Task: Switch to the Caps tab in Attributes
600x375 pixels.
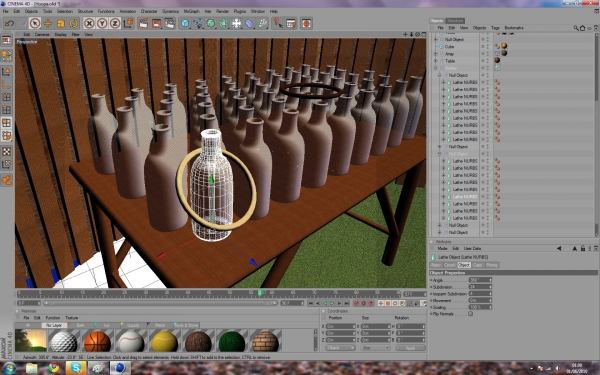Action: pyautogui.click(x=478, y=265)
